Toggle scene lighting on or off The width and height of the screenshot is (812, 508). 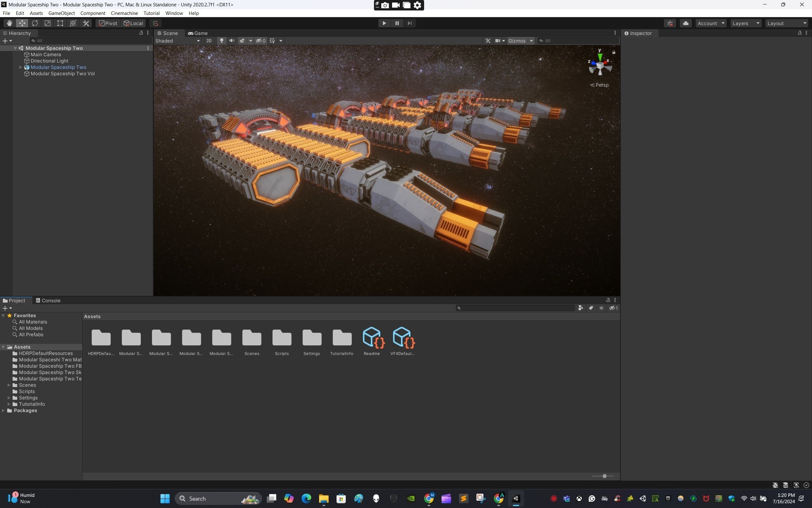tap(221, 41)
